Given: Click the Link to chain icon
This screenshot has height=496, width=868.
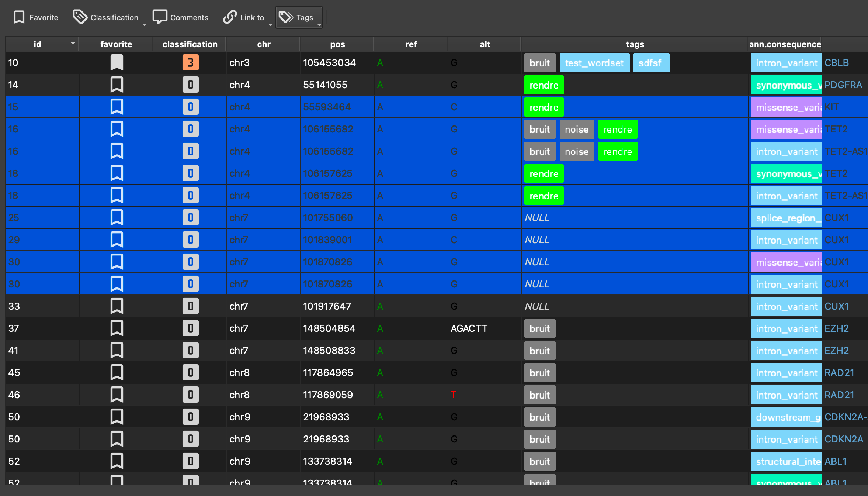Looking at the screenshot, I should pos(229,17).
